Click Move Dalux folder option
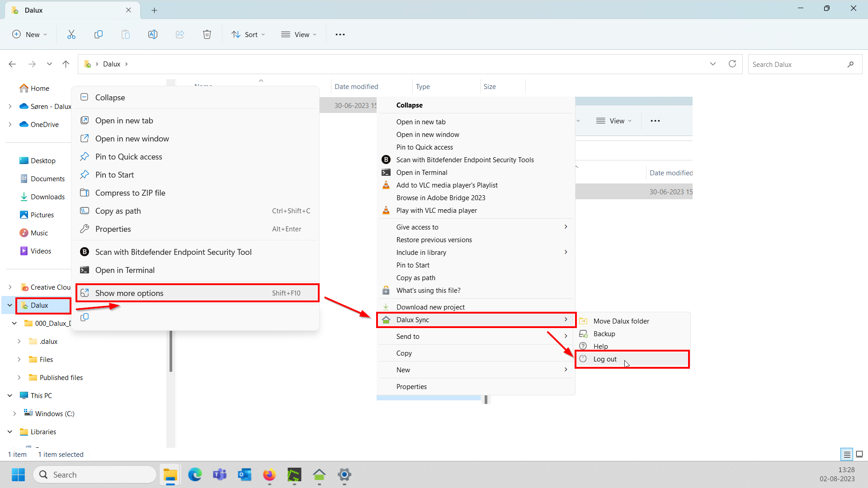Image resolution: width=868 pixels, height=488 pixels. 621,321
